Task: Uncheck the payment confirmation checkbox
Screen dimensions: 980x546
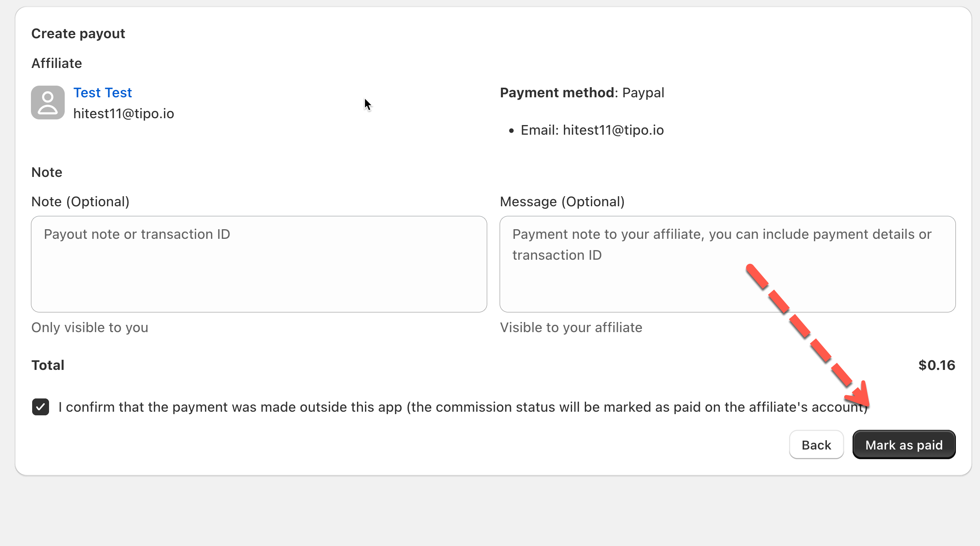Action: (x=41, y=407)
